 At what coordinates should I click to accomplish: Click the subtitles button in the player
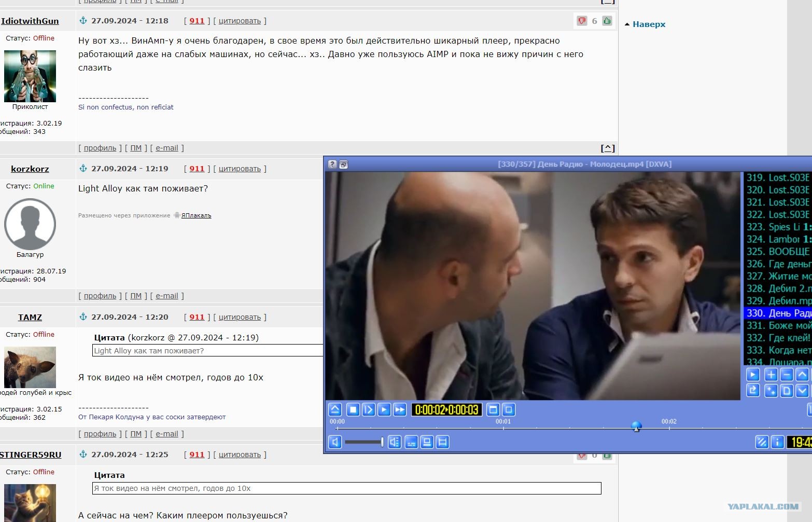pos(411,442)
